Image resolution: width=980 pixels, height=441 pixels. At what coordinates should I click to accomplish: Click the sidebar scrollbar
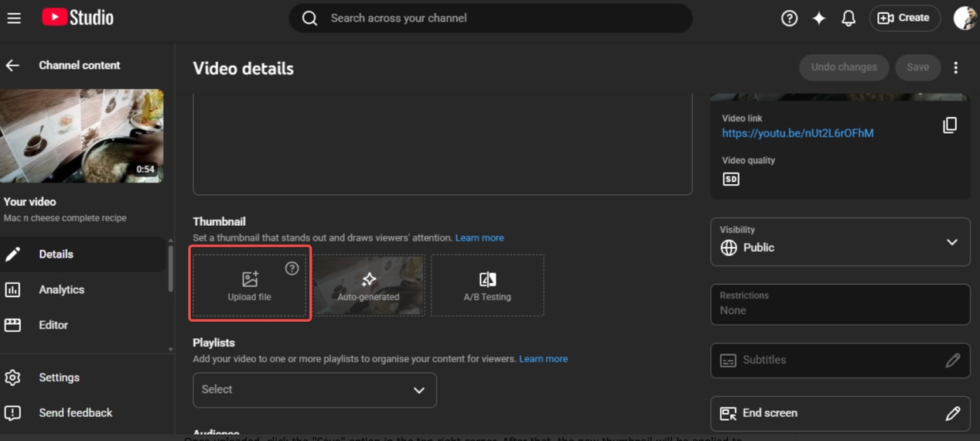click(x=171, y=267)
